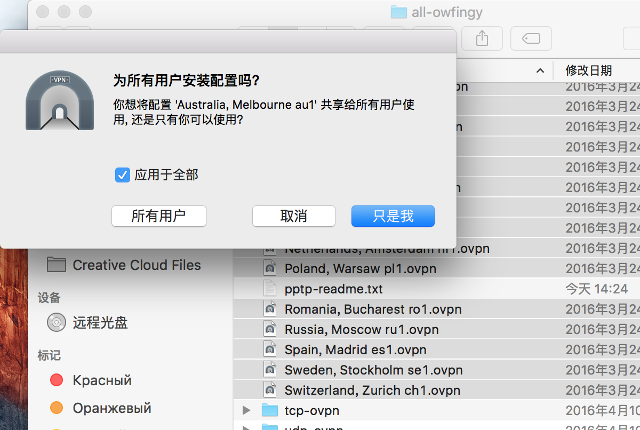Screen dimensions: 640x430
Task: Open the Finder share toolbar button
Action: click(482, 39)
